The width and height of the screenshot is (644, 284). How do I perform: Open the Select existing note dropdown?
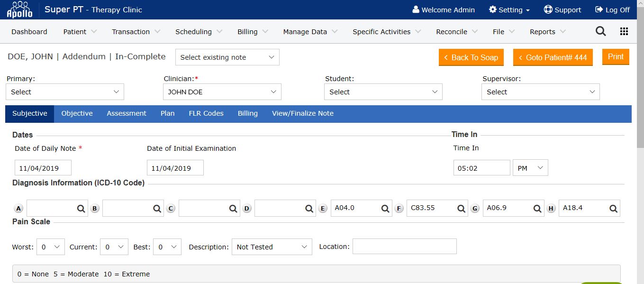point(227,57)
